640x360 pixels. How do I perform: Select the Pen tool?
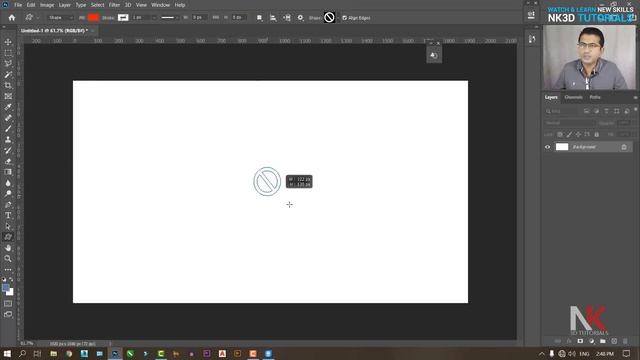(8, 204)
